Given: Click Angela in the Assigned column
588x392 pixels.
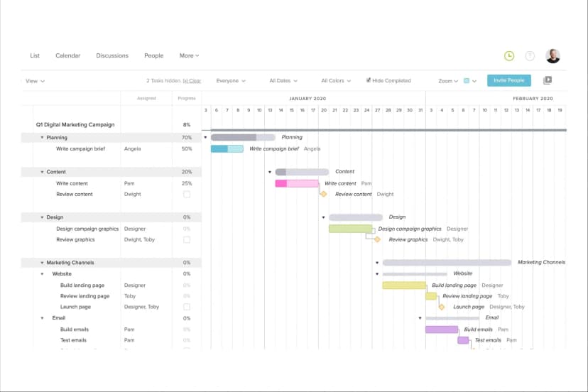Looking at the screenshot, I should (132, 149).
